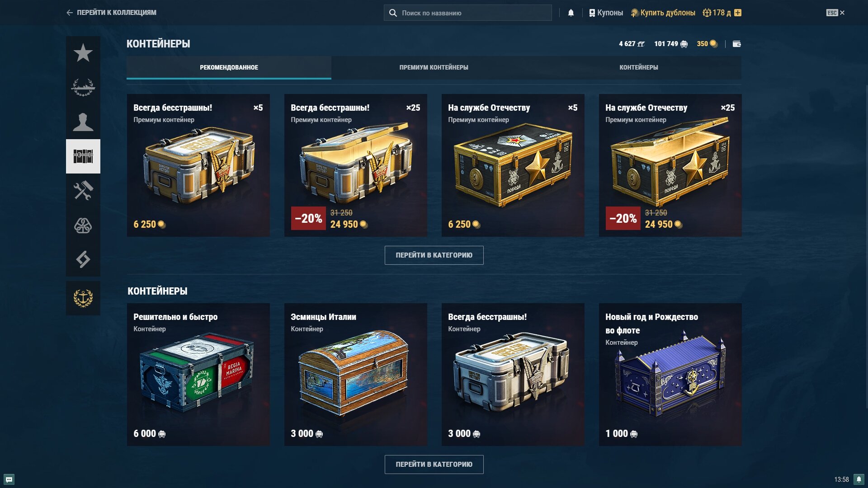
Task: Select the Рекомендованное tab
Action: tap(229, 67)
